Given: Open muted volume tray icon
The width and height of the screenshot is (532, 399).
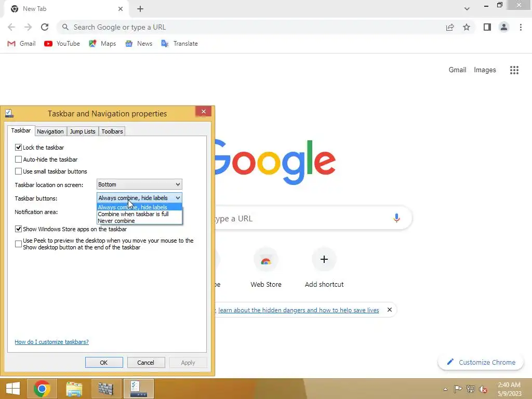Looking at the screenshot, I should [x=483, y=389].
